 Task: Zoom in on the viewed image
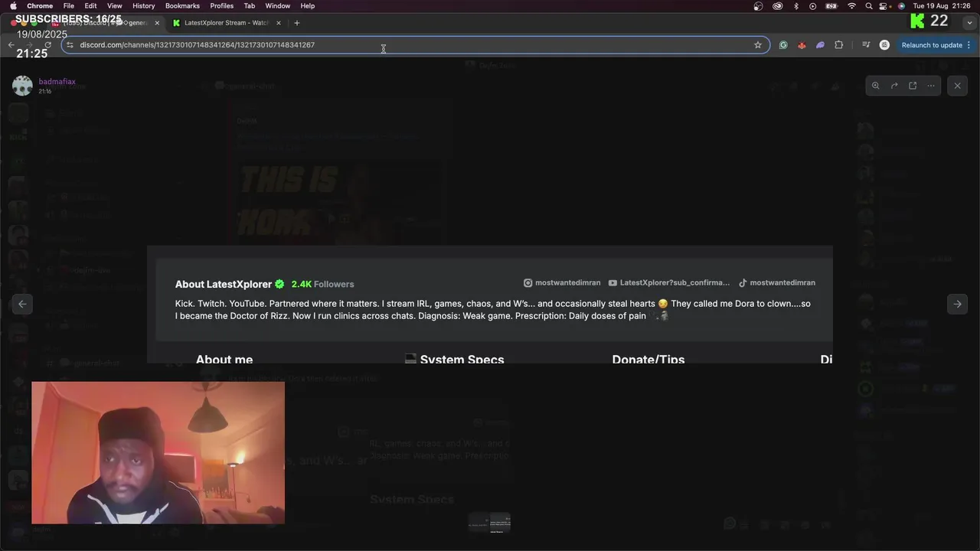876,86
